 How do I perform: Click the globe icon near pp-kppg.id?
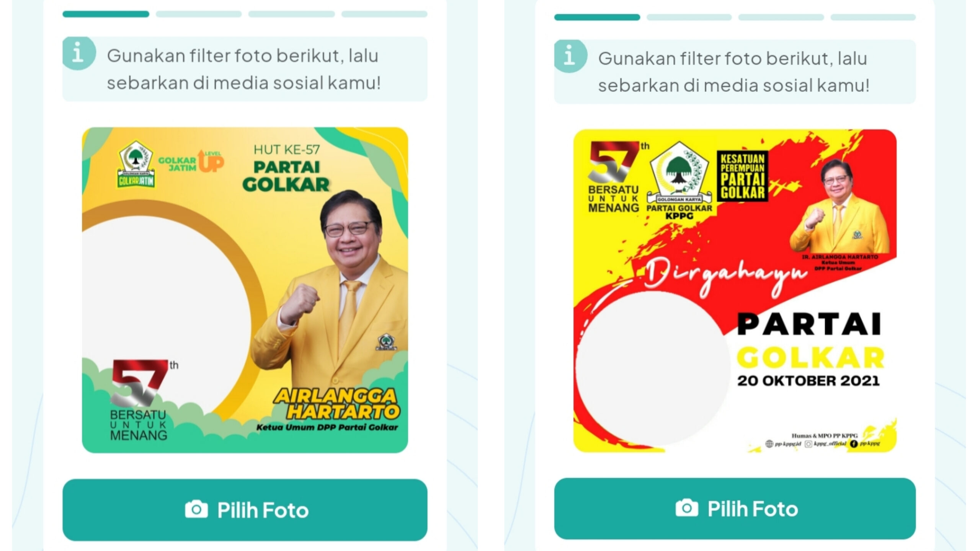pos(769,443)
